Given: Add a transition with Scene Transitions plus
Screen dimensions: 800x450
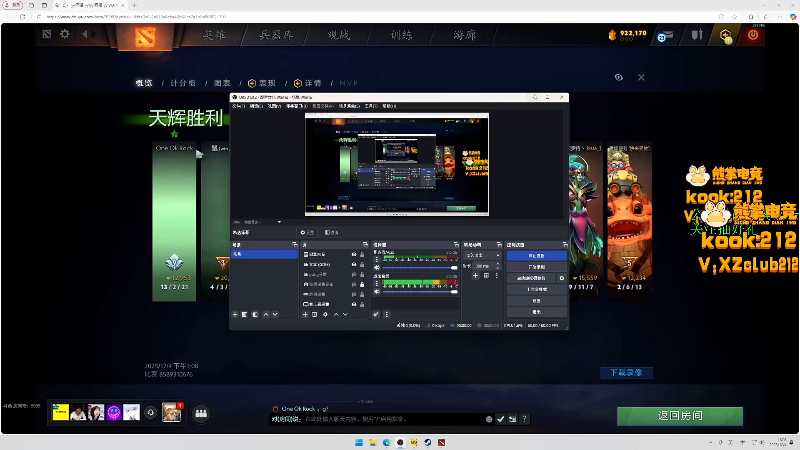Looking at the screenshot, I should 475,276.
